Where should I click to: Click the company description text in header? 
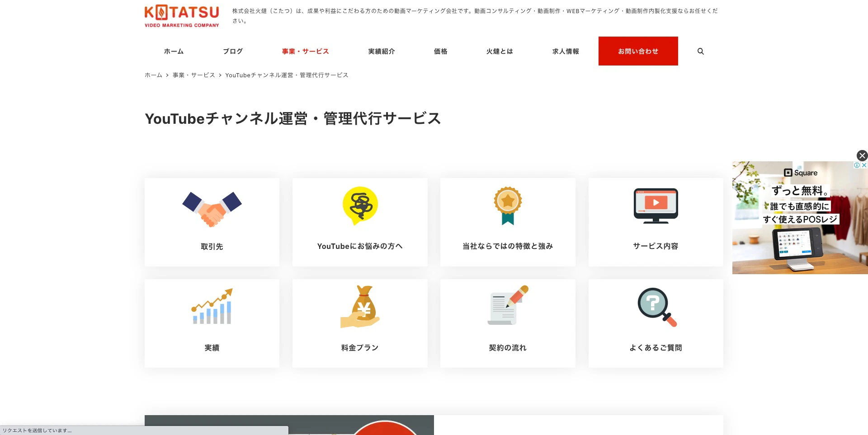(475, 16)
